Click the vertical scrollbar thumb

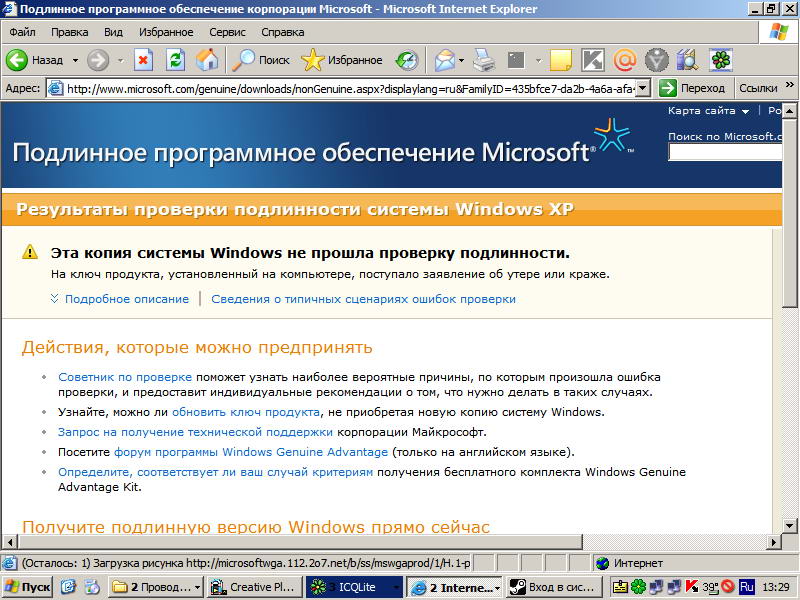pos(790,212)
